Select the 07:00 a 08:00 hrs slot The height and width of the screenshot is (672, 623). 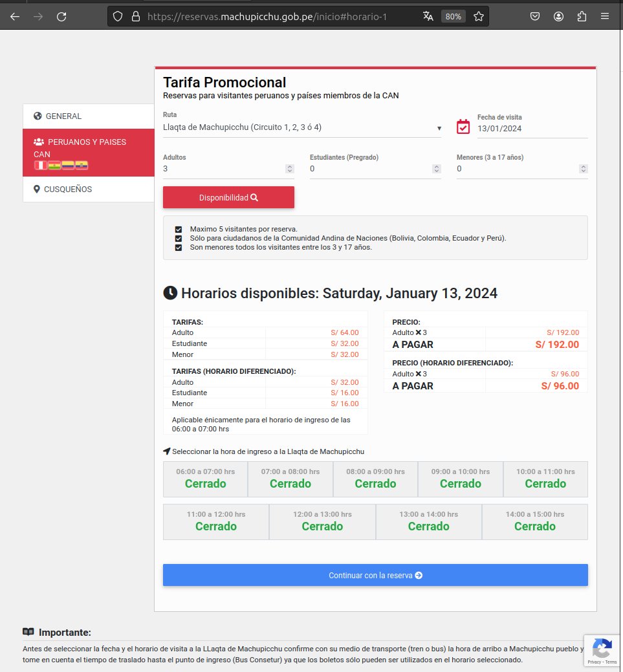(x=290, y=479)
